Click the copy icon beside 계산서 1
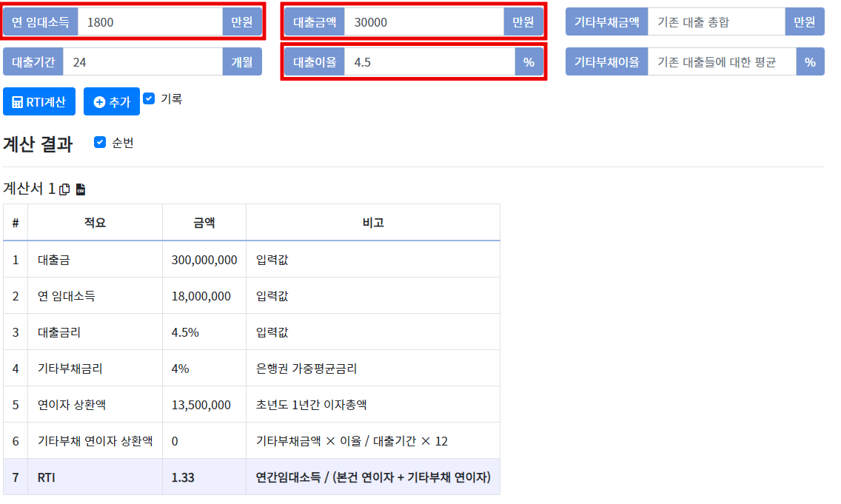This screenshot has width=841, height=504. 64,189
